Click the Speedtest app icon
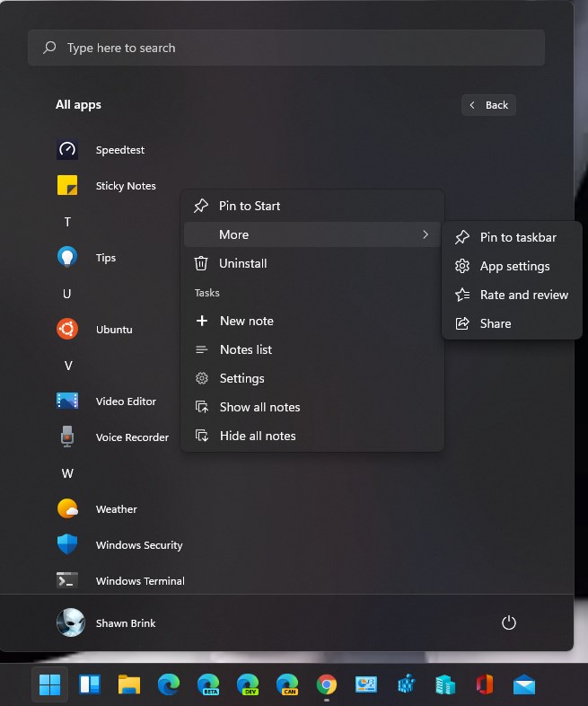 point(67,149)
